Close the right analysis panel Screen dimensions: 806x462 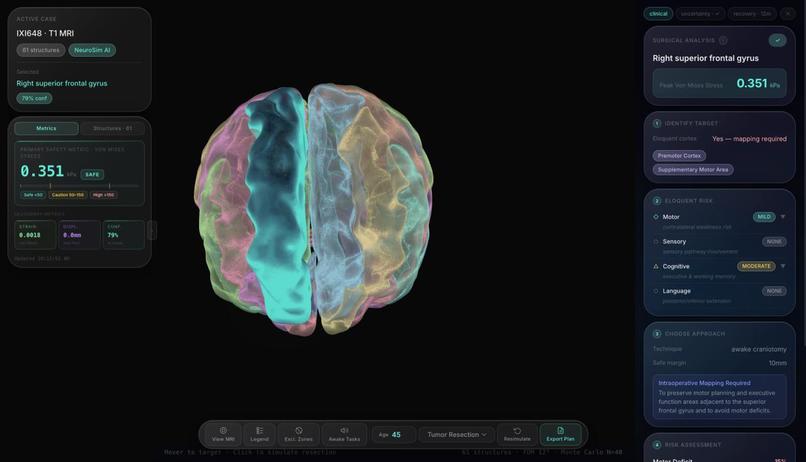pos(787,14)
